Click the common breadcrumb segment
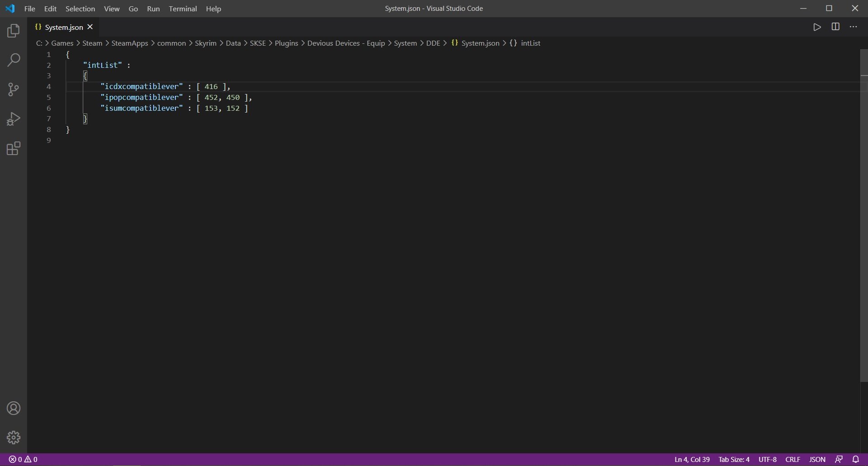868x466 pixels. point(171,43)
